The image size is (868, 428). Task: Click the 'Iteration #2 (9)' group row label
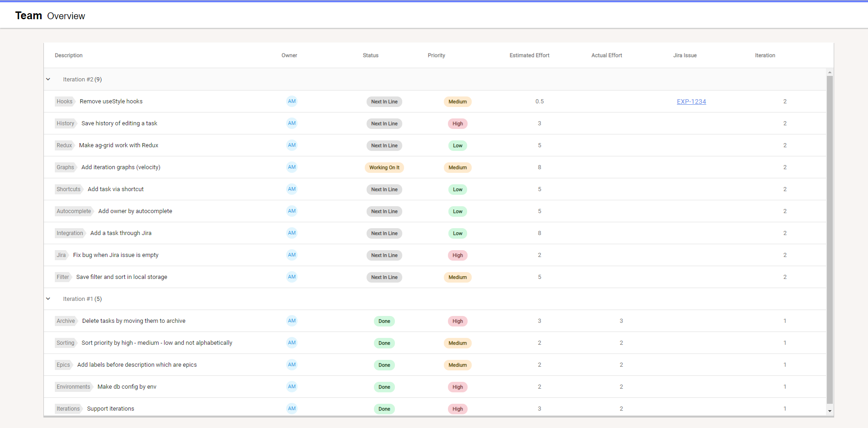82,80
